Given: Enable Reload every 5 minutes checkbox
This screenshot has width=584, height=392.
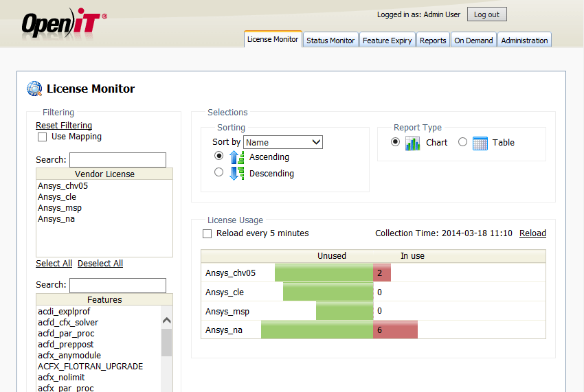Looking at the screenshot, I should point(207,233).
